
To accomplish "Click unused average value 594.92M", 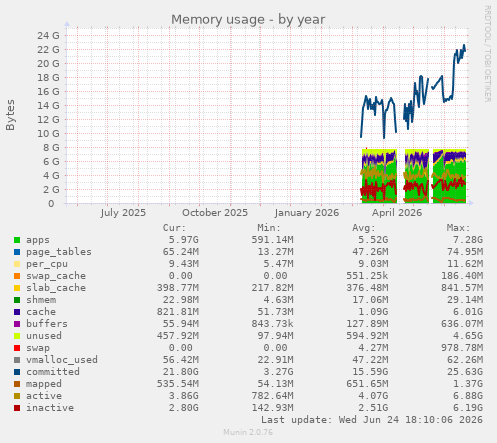I will [367, 336].
